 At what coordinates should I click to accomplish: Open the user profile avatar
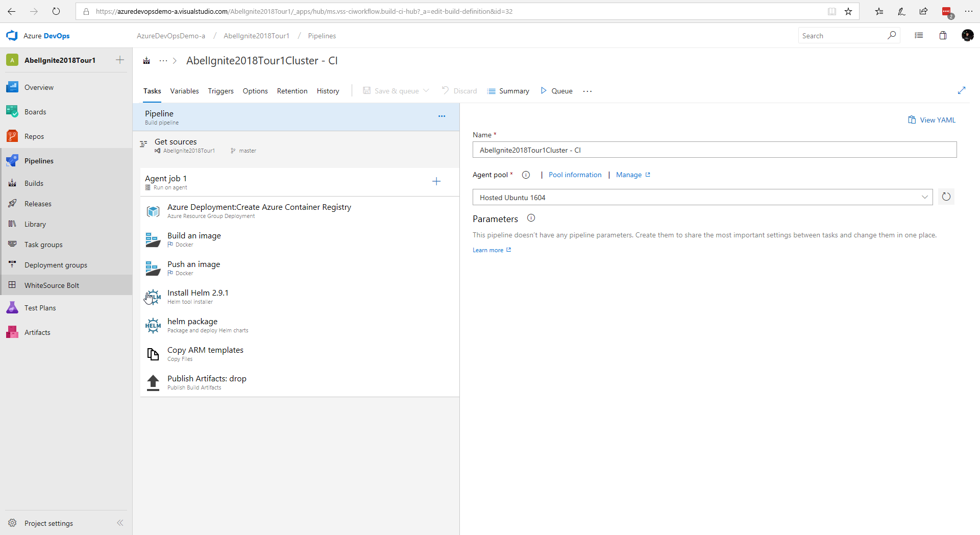pyautogui.click(x=967, y=35)
